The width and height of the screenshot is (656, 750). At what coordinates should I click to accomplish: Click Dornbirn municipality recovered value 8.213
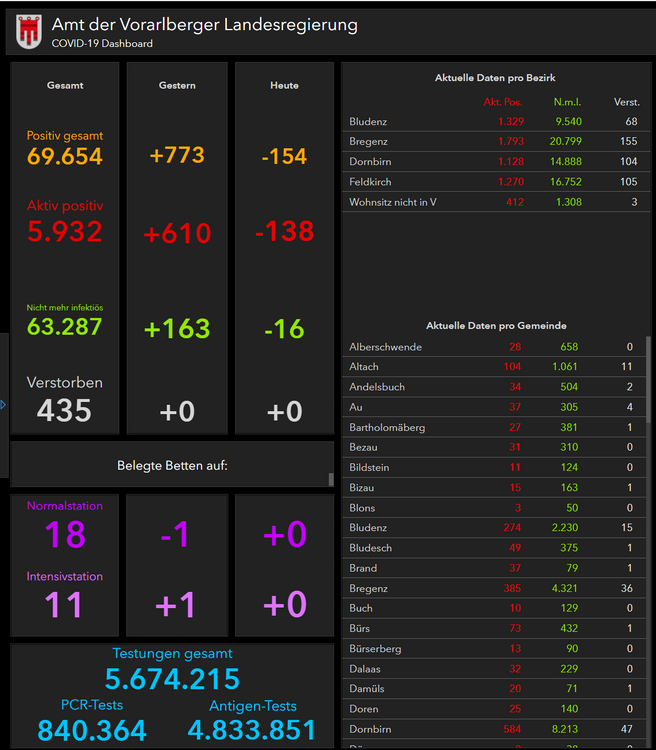tap(565, 729)
